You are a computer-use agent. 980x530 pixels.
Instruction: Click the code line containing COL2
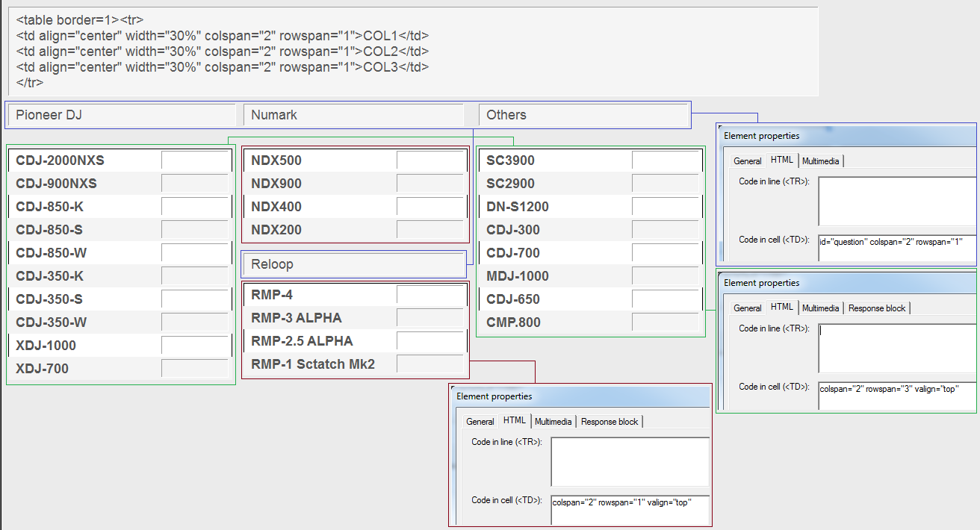223,52
